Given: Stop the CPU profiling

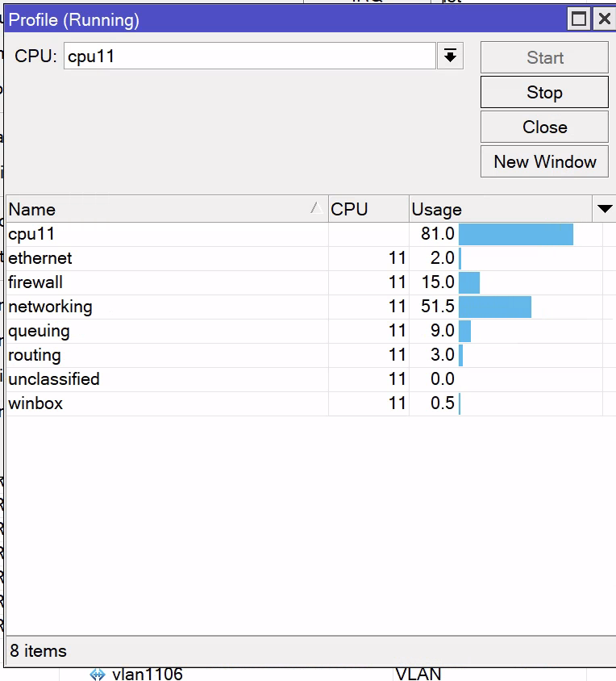Looking at the screenshot, I should [x=543, y=92].
